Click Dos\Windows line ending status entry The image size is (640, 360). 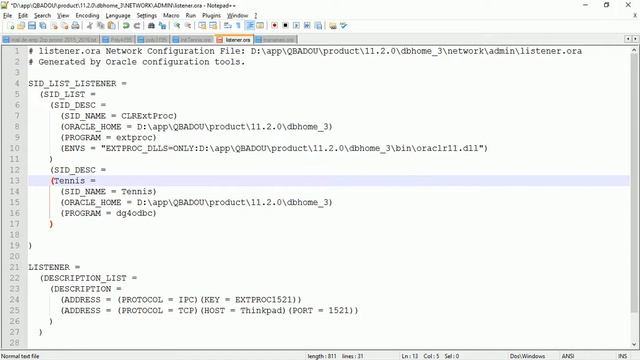[527, 356]
